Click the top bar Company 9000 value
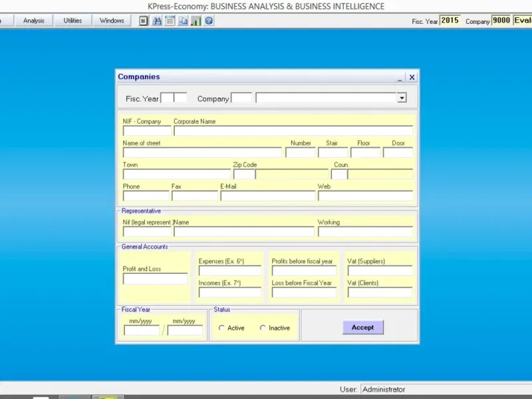 [501, 21]
